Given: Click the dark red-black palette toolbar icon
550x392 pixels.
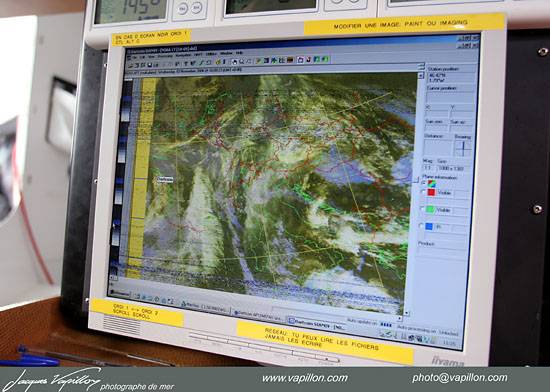Looking at the screenshot, I should click(290, 60).
